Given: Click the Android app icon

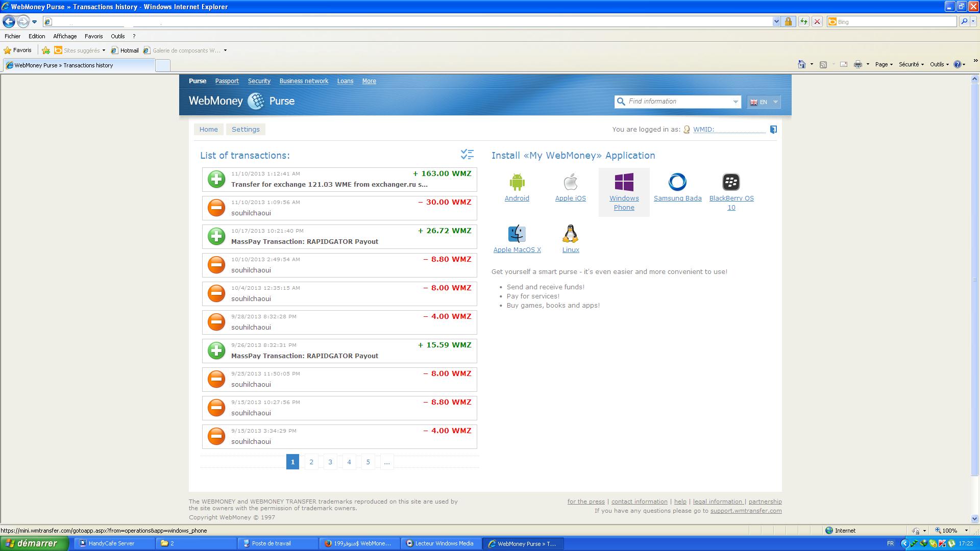Looking at the screenshot, I should 517,182.
